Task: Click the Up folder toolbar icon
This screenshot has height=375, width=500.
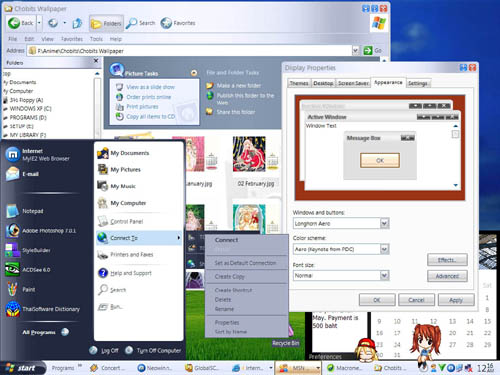Action: click(77, 23)
